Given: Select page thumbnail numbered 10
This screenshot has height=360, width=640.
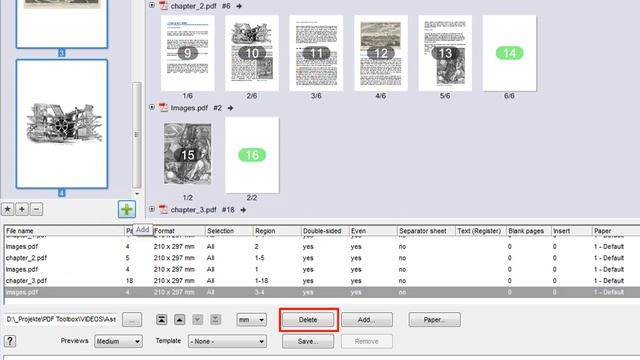Looking at the screenshot, I should [x=252, y=53].
